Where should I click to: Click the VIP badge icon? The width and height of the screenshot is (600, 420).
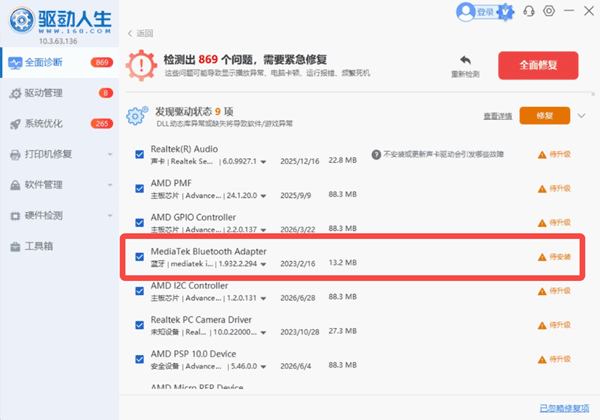pyautogui.click(x=505, y=12)
